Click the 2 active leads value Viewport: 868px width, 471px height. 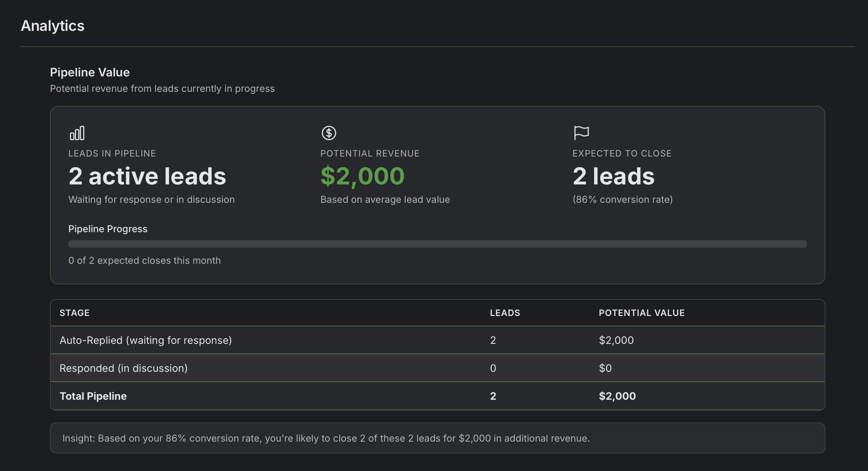tap(147, 176)
